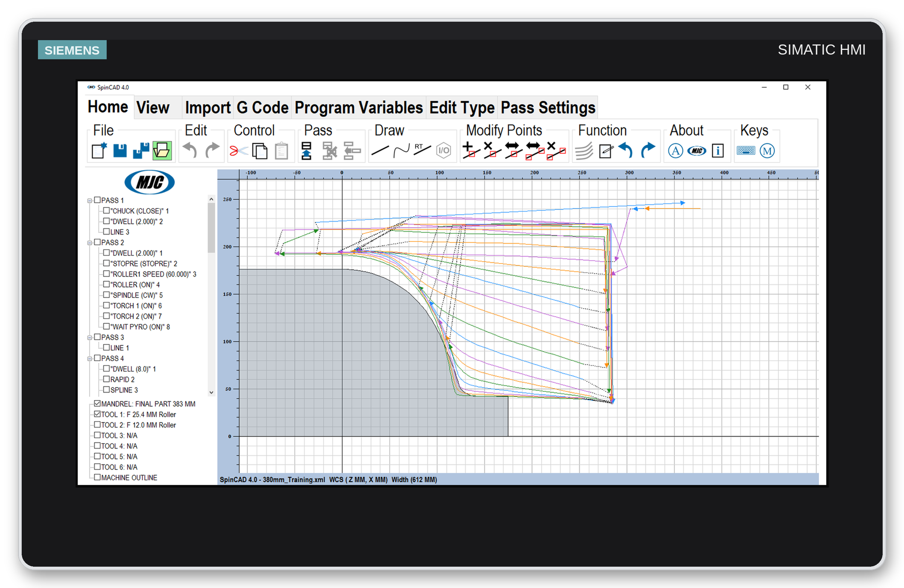Viewport: 904px width, 588px height.
Task: Select "DWELL (8.0)" 1 tree row
Action: coord(133,369)
